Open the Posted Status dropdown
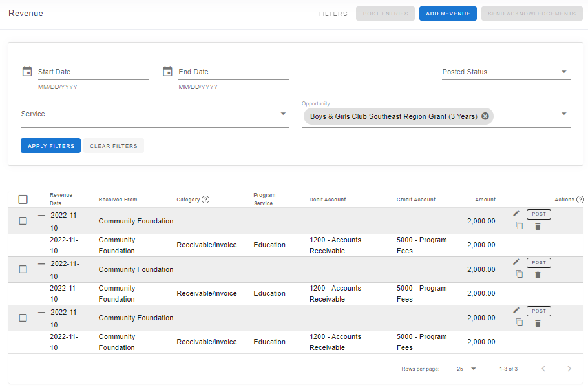Image resolution: width=588 pixels, height=392 pixels. [x=506, y=72]
